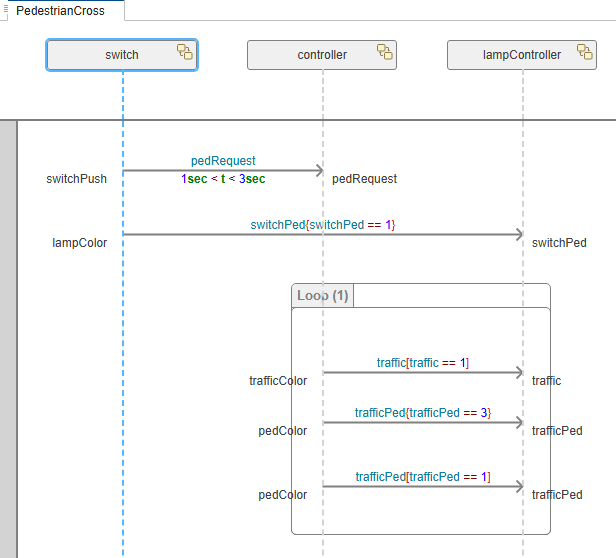Select the lampController lifeline header
The image size is (616, 558).
pos(522,55)
